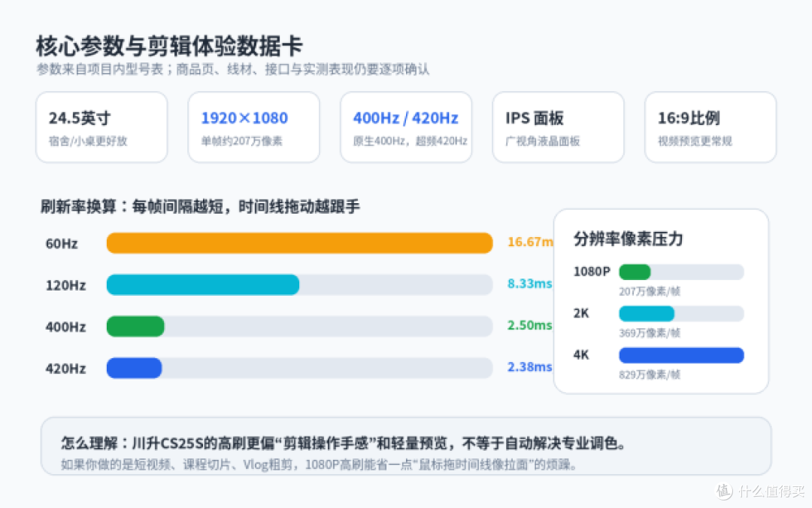Click the title 核心参数与剪辑体验数据卡

pyautogui.click(x=169, y=46)
